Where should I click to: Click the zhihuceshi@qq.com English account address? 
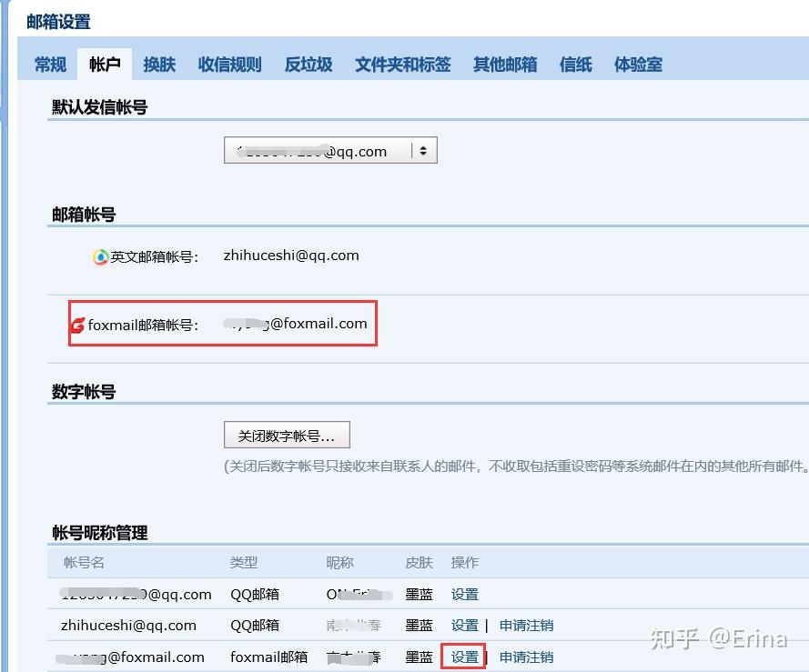tap(291, 256)
